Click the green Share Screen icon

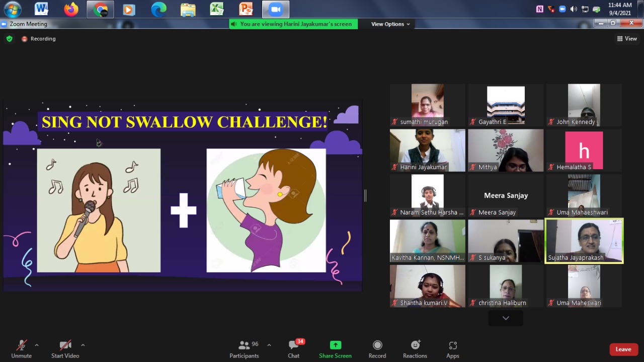[335, 345]
